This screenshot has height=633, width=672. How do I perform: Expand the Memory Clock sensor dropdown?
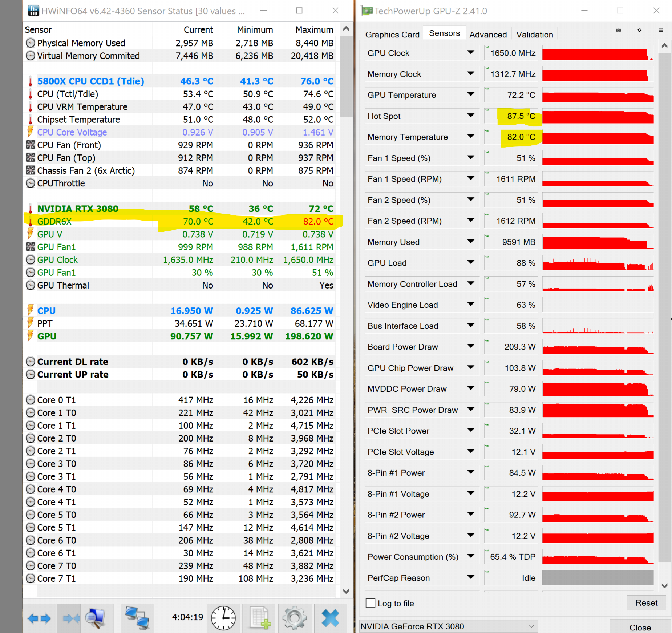[471, 74]
